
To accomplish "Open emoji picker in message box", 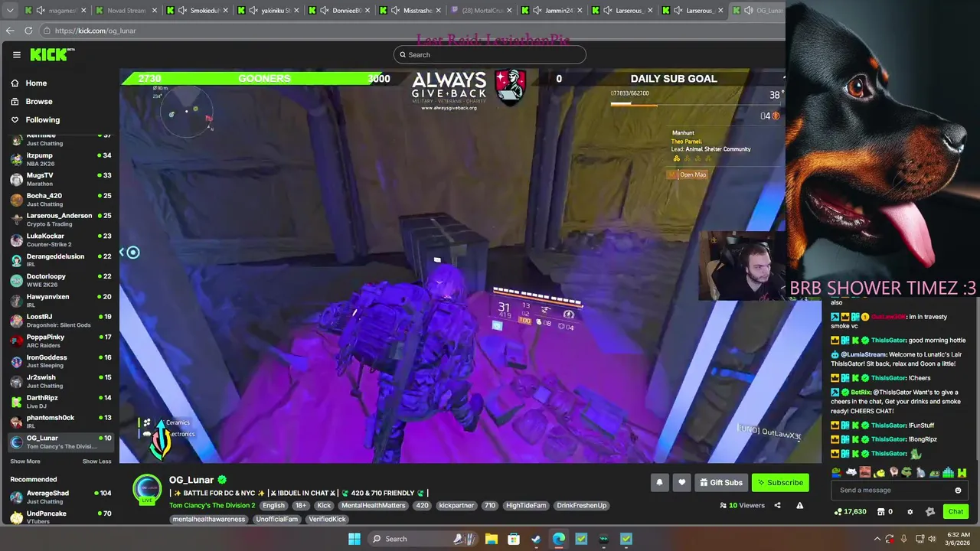I will click(x=958, y=491).
